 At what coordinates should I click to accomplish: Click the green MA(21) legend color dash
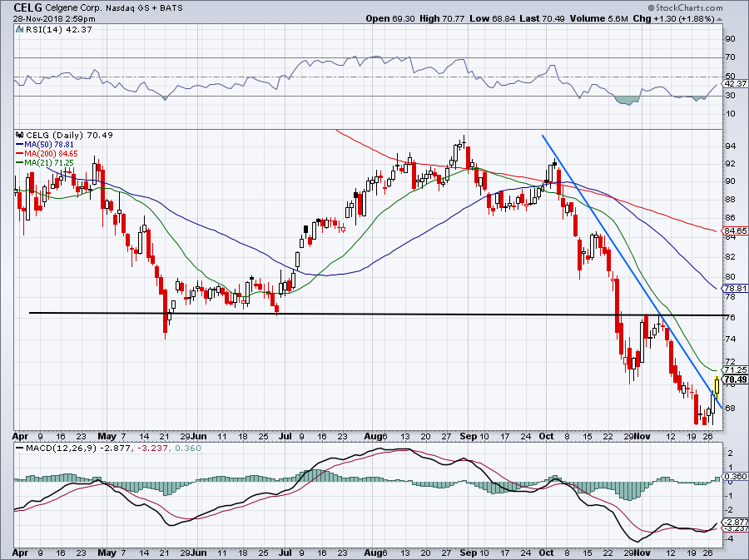click(x=20, y=163)
